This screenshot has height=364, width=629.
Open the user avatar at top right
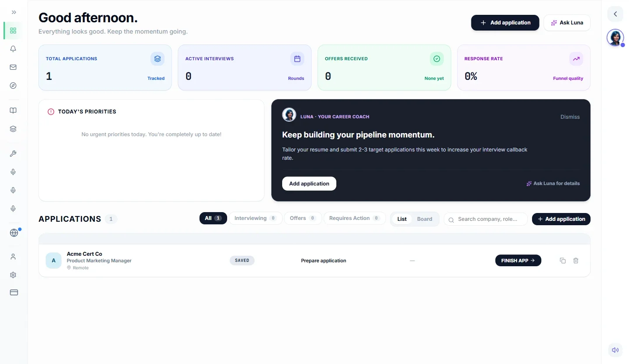[x=615, y=38]
